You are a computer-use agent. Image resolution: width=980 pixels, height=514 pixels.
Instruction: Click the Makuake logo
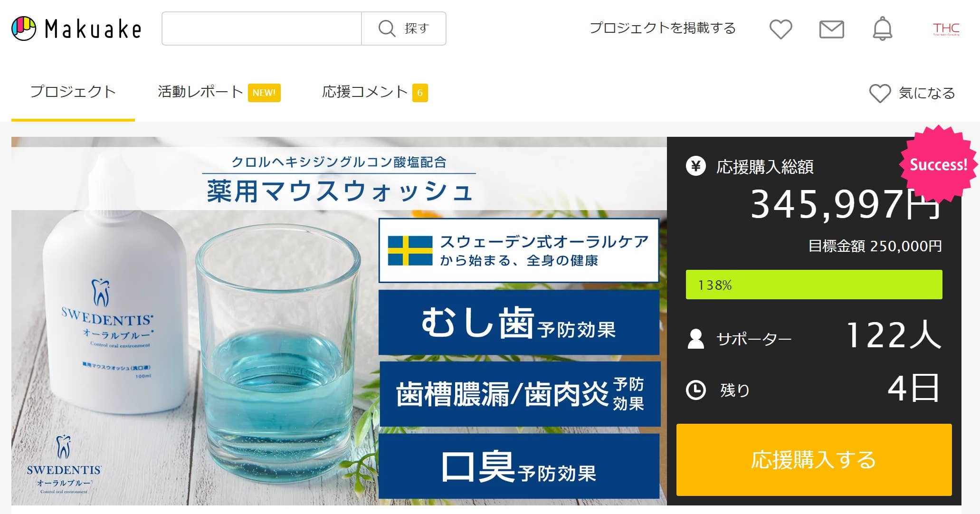click(x=76, y=29)
